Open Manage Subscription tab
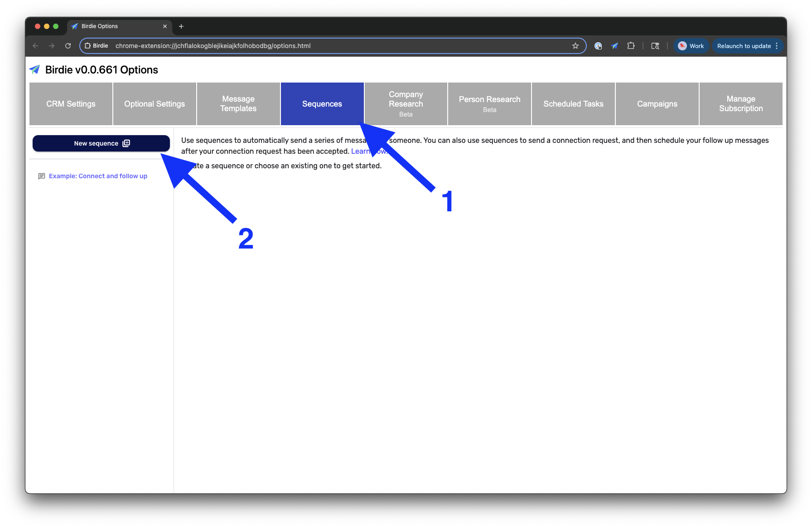Screen dimensions: 812x527 tap(741, 104)
